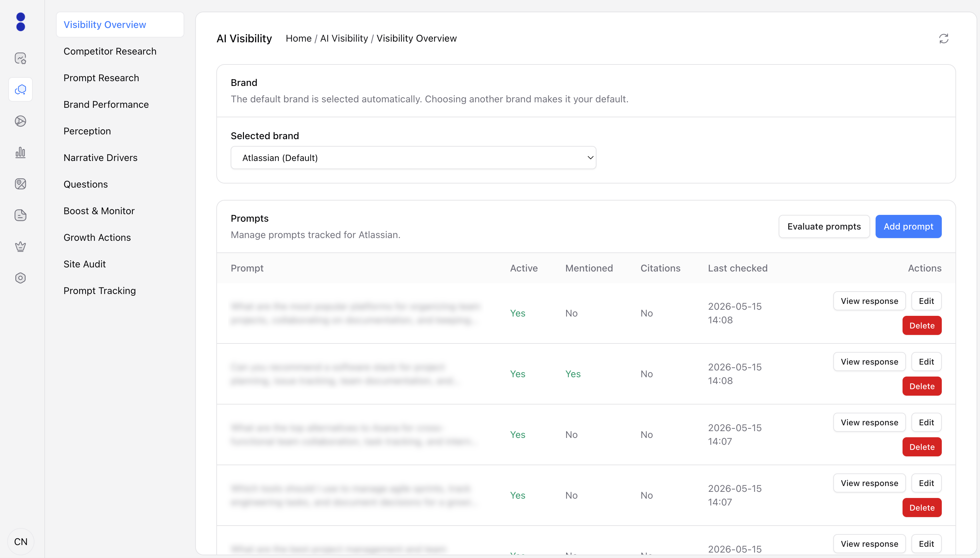Click the Prompt column header

[247, 268]
